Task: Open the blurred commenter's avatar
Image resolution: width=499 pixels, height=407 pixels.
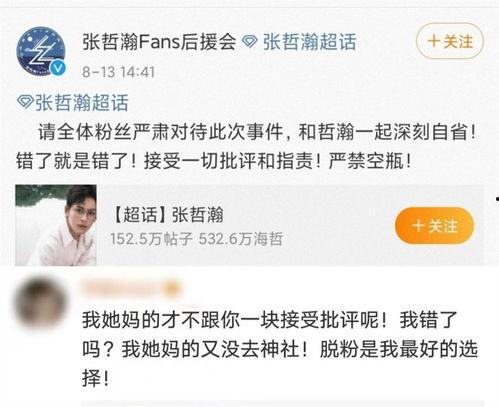Action: tap(39, 303)
